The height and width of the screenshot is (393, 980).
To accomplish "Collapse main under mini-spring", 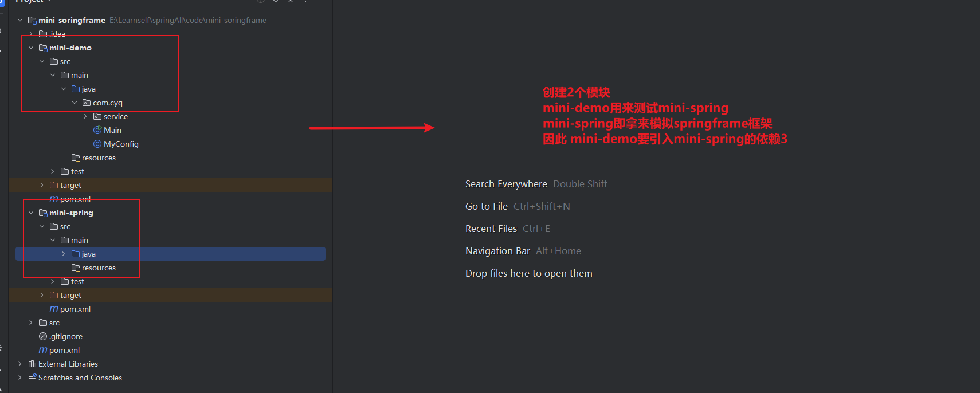I will pyautogui.click(x=53, y=240).
